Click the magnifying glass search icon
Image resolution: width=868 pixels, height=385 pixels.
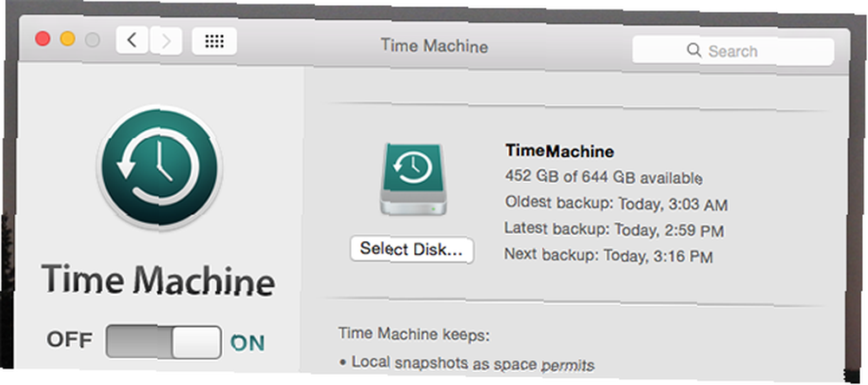[694, 50]
